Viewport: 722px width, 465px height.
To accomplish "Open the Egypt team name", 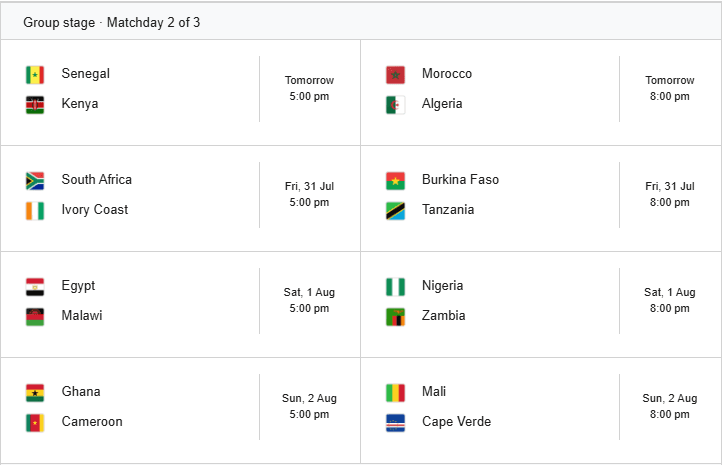I will (x=78, y=285).
